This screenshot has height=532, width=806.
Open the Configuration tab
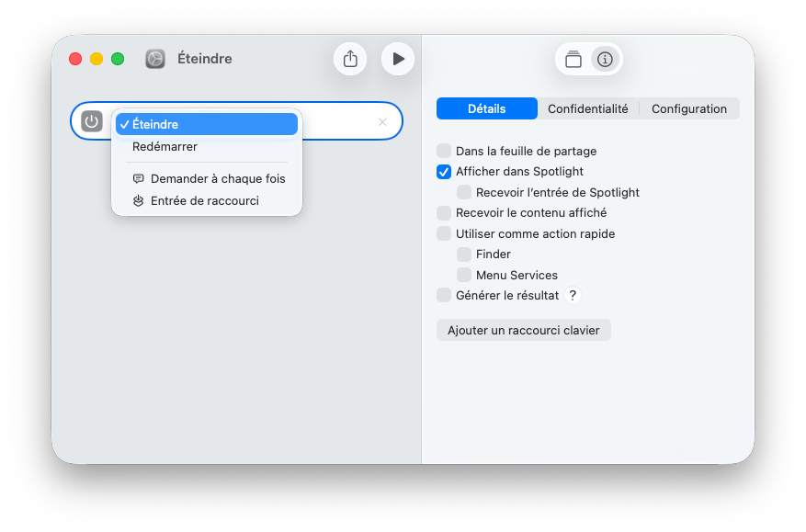pyautogui.click(x=689, y=108)
